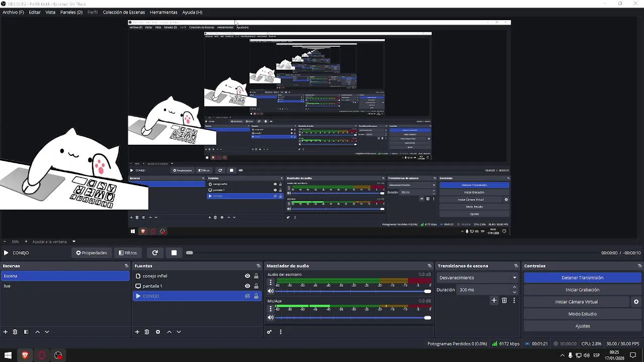Viewport: 644px width, 362px height.
Task: Open system volume icon in tray
Action: [x=587, y=355]
